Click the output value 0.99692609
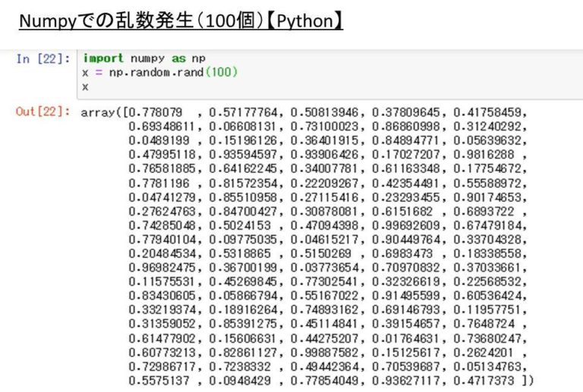 (405, 225)
